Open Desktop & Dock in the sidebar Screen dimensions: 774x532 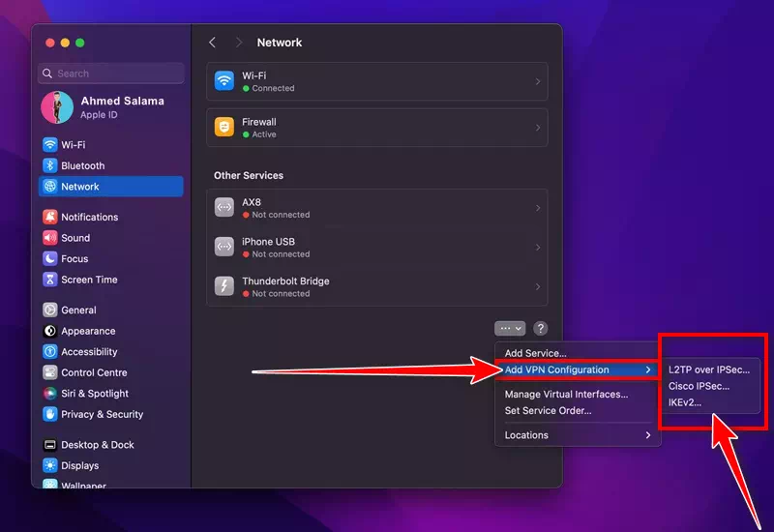click(x=110, y=445)
